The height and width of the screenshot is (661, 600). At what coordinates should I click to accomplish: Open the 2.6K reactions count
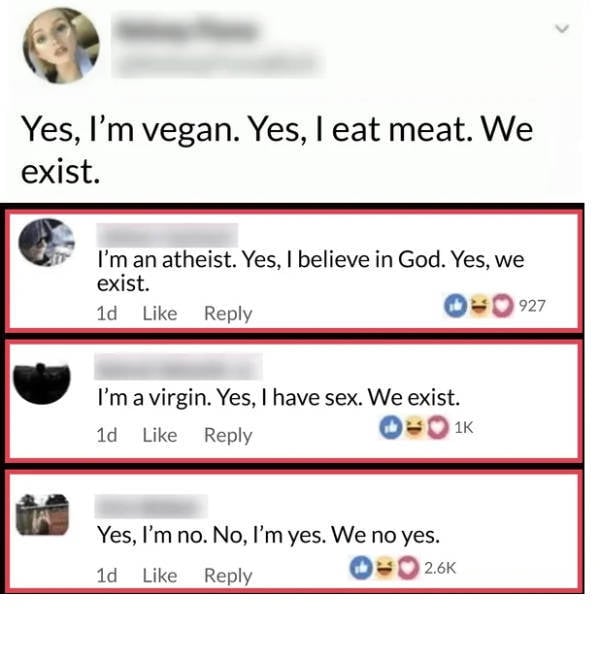click(440, 568)
